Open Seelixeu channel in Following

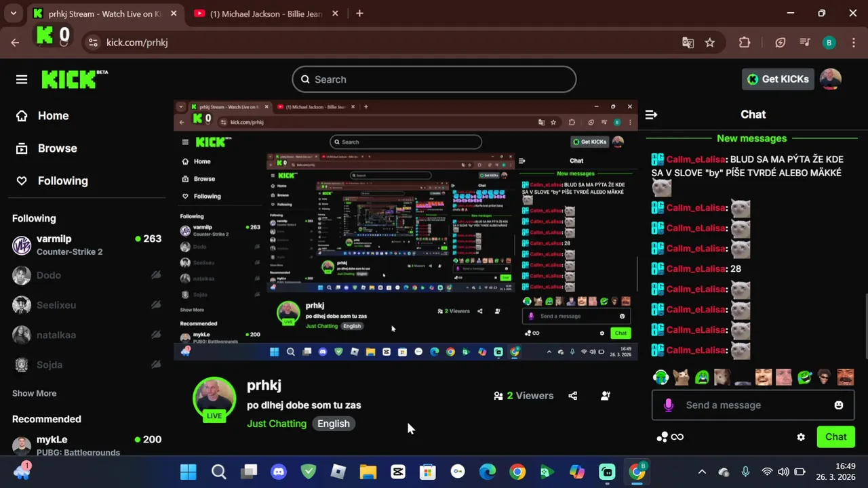point(87,305)
